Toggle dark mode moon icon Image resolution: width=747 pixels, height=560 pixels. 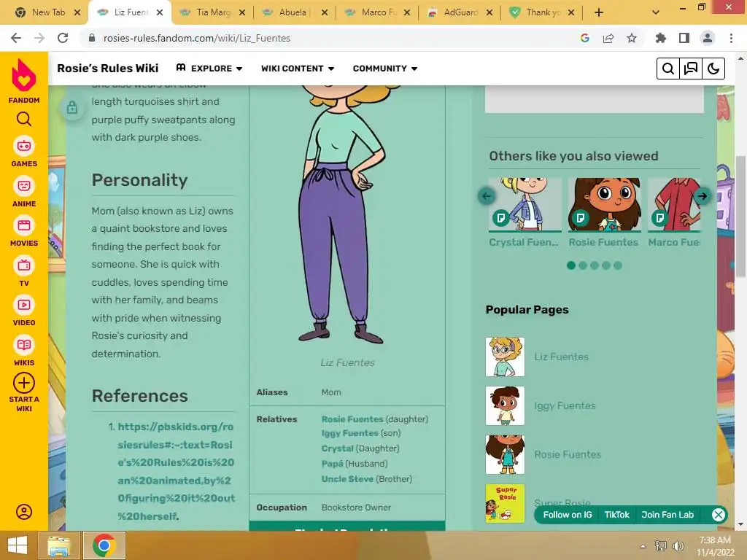(713, 69)
